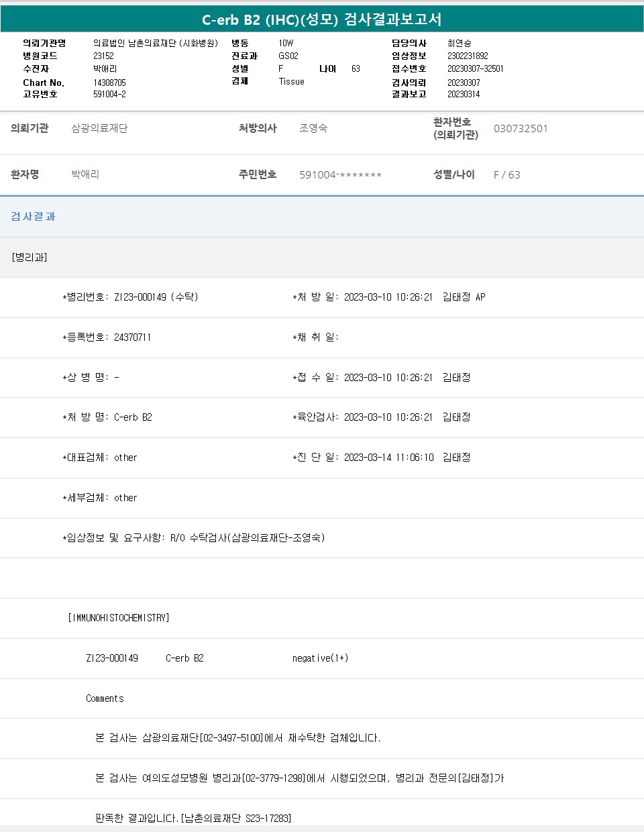Select the reception number 20230307-32501
644x832 pixels.
point(475,68)
